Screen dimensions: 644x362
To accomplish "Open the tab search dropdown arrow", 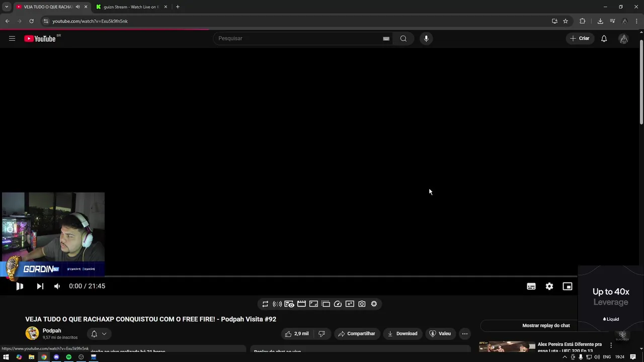I will pos(7,7).
